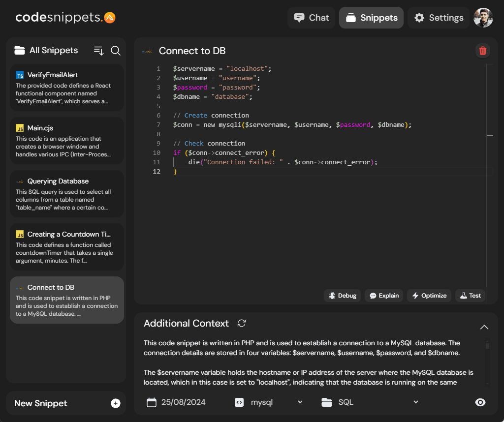Viewport: 504px width, 422px height.
Task: Click the TypeScript icon on VerifyEmailAlert
Action: coord(20,75)
